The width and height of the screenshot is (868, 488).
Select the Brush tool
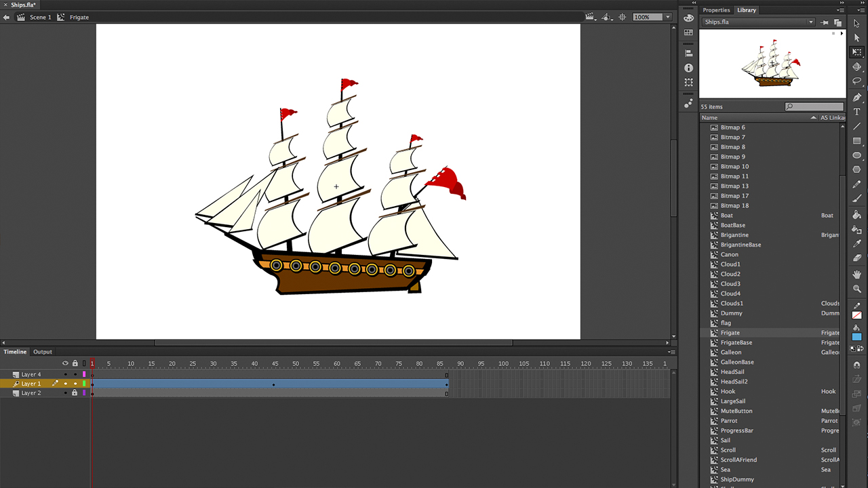pyautogui.click(x=857, y=199)
